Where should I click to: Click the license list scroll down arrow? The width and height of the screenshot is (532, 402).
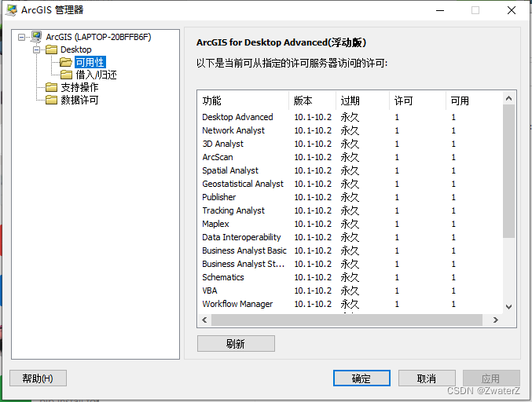[508, 307]
